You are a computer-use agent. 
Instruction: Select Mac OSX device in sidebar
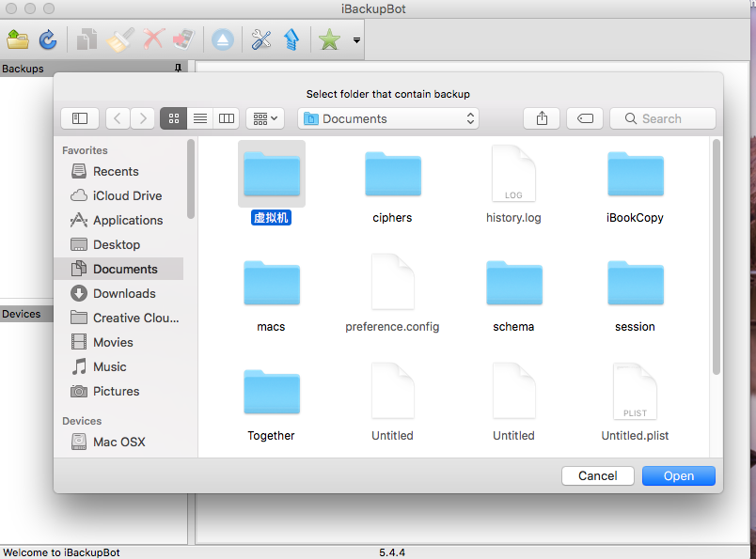click(x=118, y=442)
